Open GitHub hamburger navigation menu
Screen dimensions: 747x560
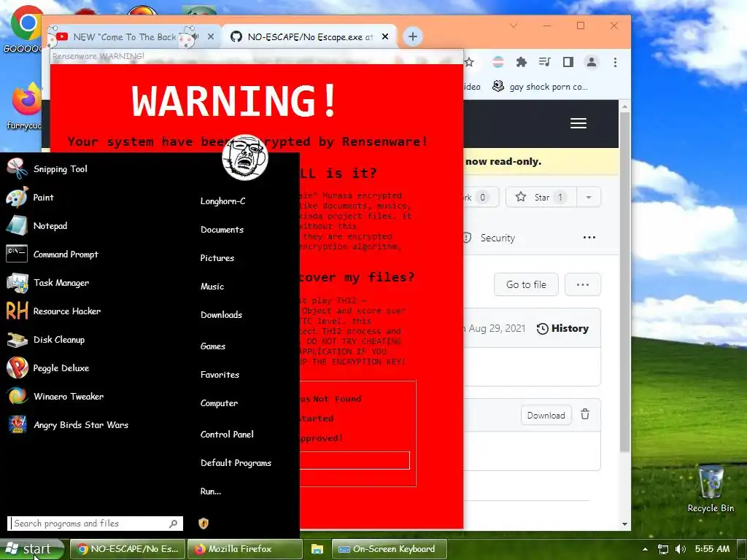(x=578, y=123)
